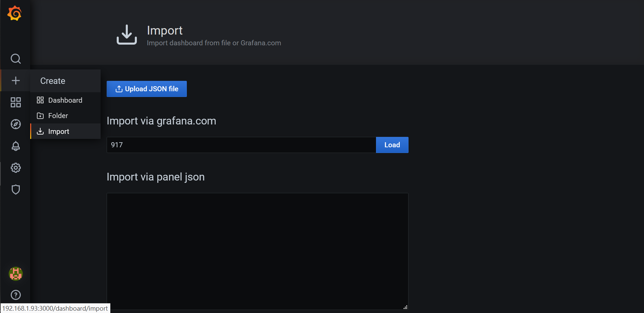Click the Load button

pos(392,145)
